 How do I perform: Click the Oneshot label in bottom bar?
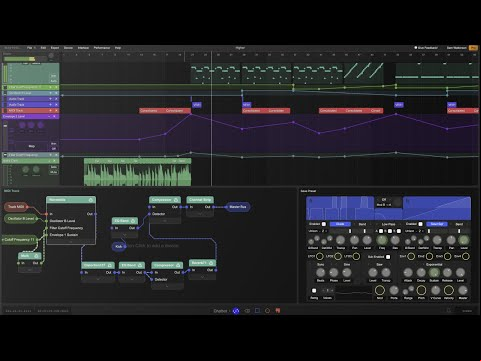(x=220, y=311)
